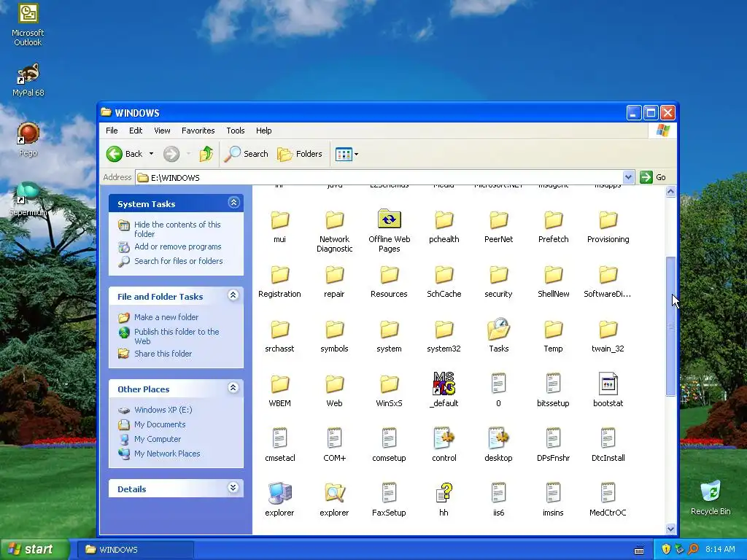747x560 pixels.
Task: Go to My Documents link
Action: pos(160,424)
